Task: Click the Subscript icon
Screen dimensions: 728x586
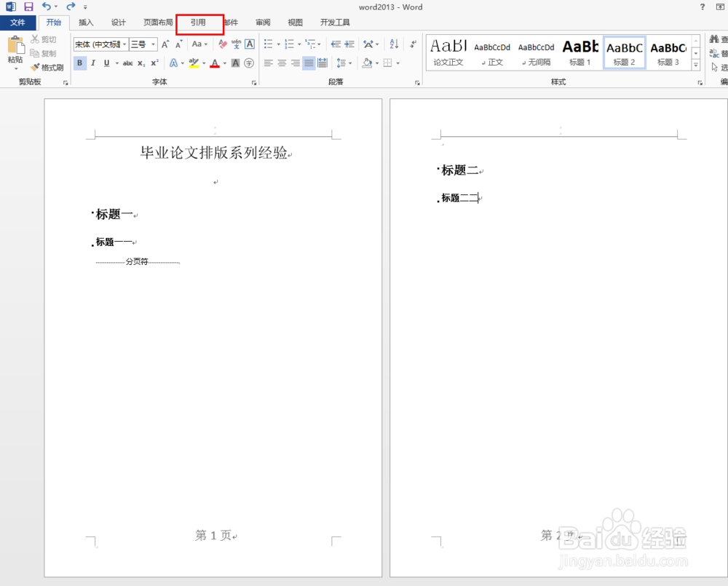Action: point(141,62)
